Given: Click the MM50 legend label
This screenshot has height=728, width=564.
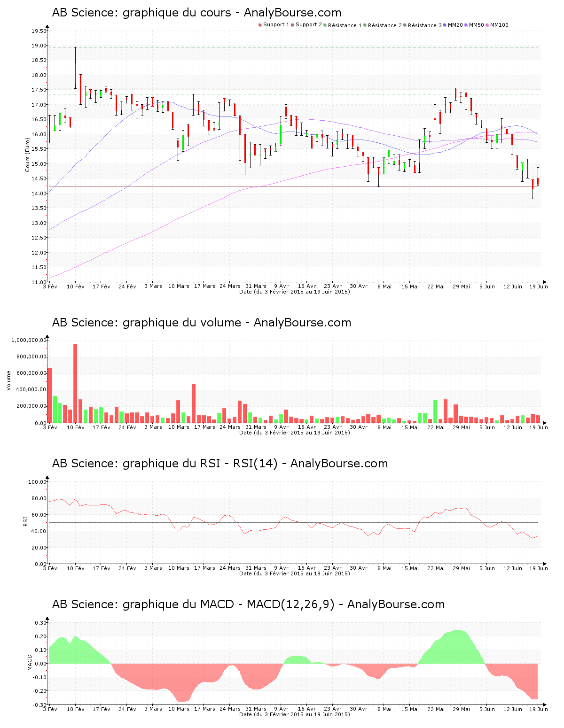Looking at the screenshot, I should (x=477, y=25).
